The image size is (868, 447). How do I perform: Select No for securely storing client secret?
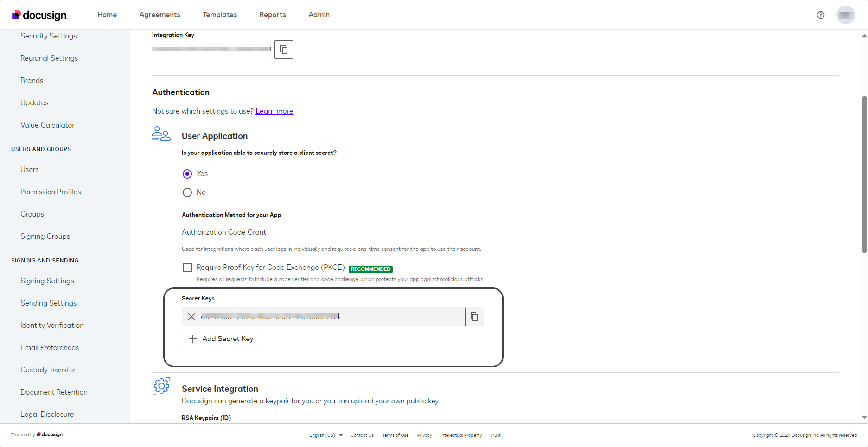187,192
